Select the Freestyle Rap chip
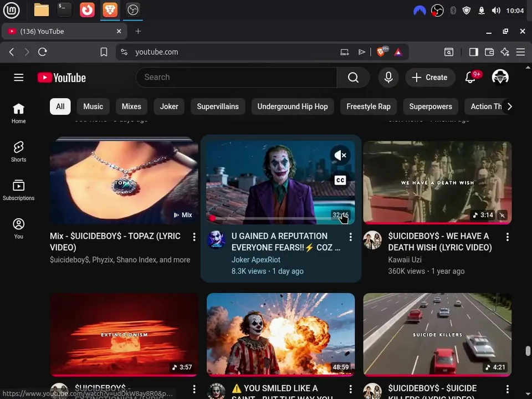The image size is (532, 399). (x=369, y=106)
